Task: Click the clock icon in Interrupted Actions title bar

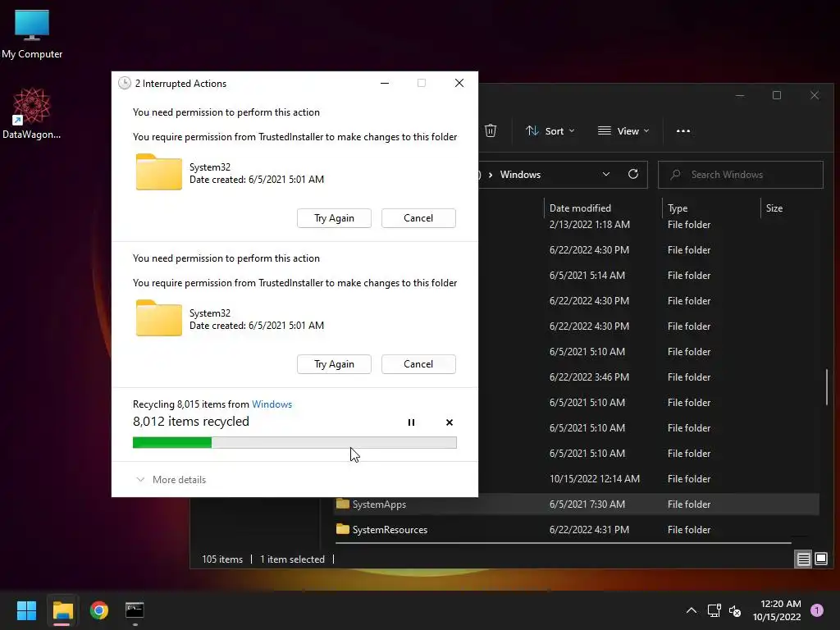Action: click(125, 83)
